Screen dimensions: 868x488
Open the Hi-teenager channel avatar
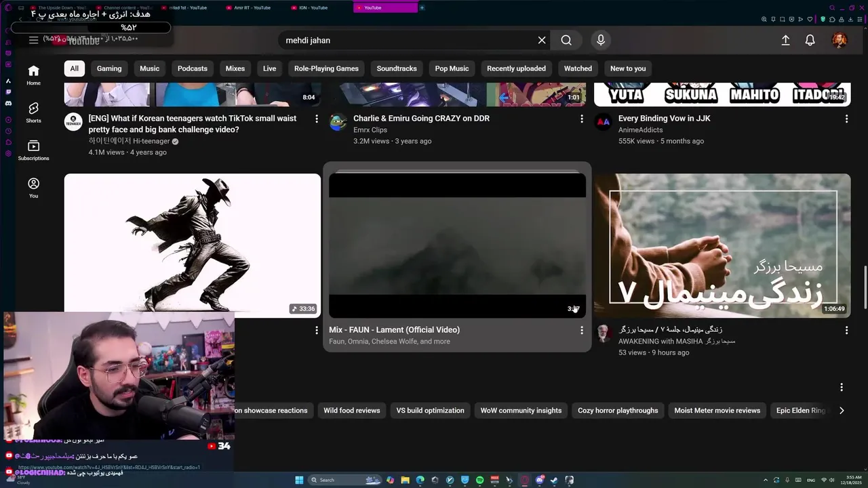[x=73, y=122]
